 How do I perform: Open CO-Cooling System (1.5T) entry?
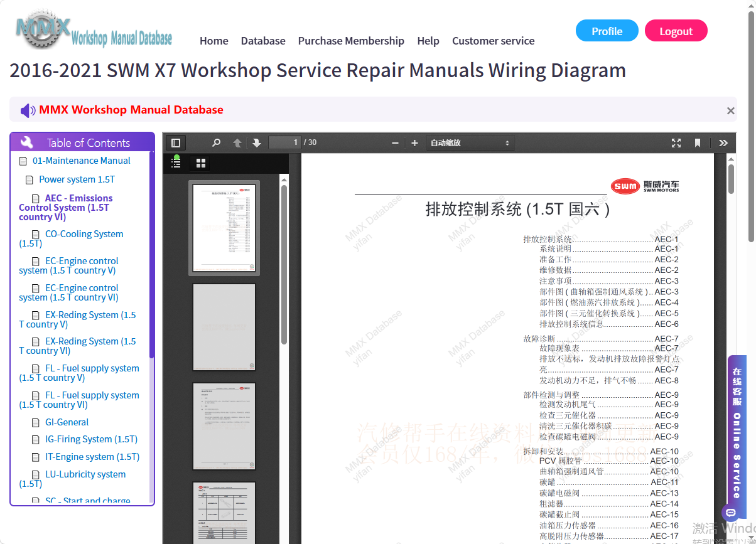(x=71, y=238)
